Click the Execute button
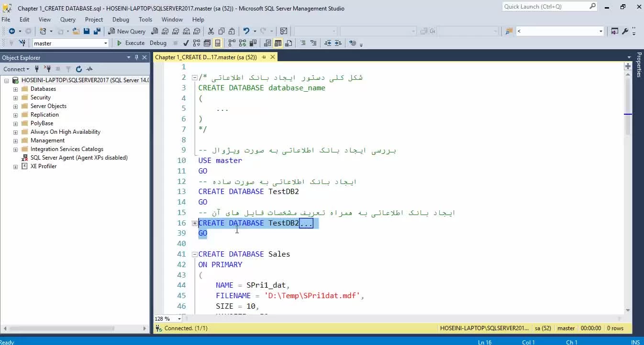Image resolution: width=644 pixels, height=345 pixels. (x=131, y=43)
